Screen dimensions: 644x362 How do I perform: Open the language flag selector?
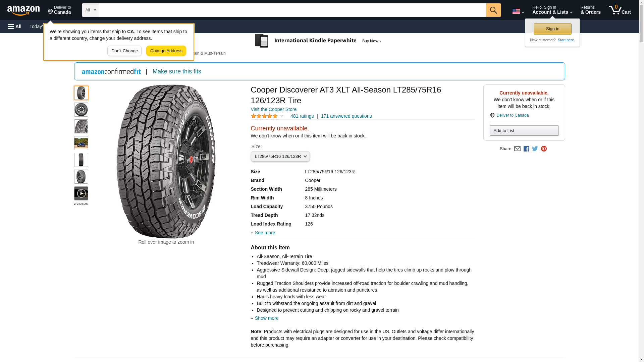point(518,11)
